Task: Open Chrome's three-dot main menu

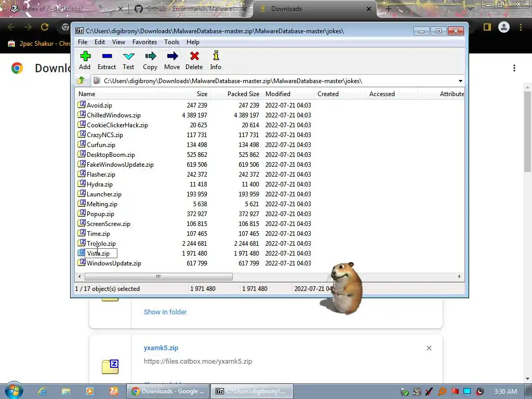Action: coord(521,27)
